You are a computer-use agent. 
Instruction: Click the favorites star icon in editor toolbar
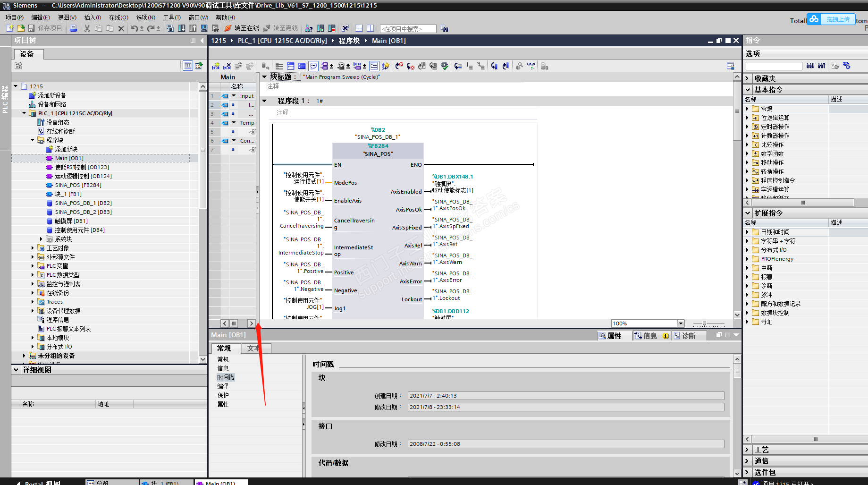386,66
